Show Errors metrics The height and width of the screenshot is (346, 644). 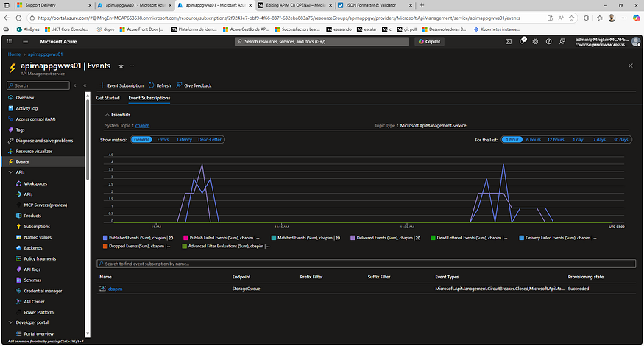[x=163, y=140]
